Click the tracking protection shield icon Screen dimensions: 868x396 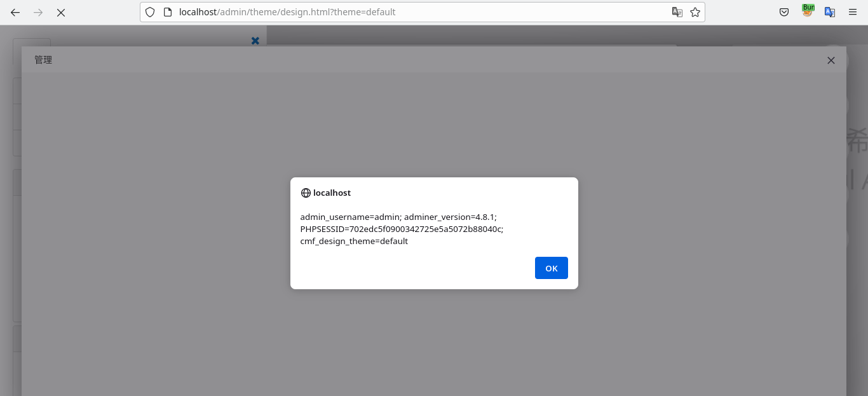pos(150,12)
